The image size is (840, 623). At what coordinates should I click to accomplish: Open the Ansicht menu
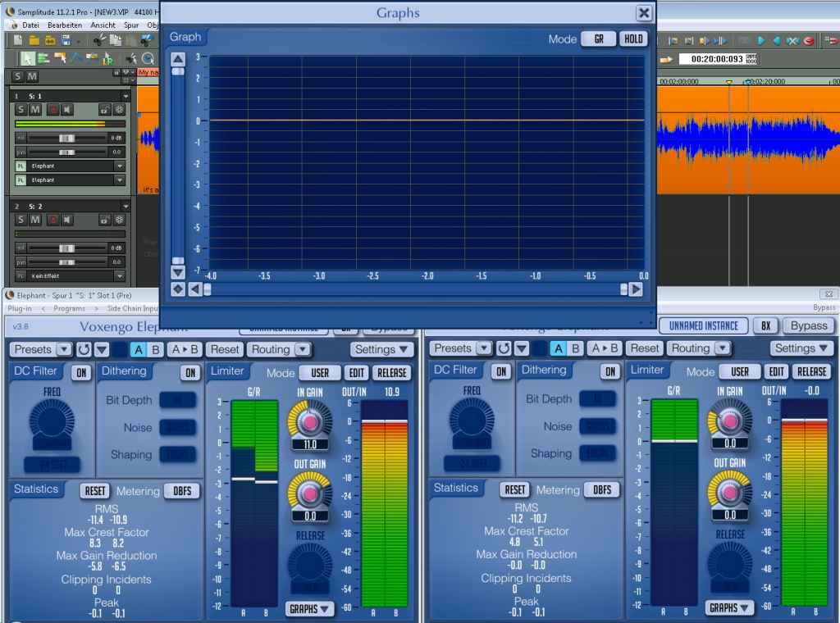(103, 25)
